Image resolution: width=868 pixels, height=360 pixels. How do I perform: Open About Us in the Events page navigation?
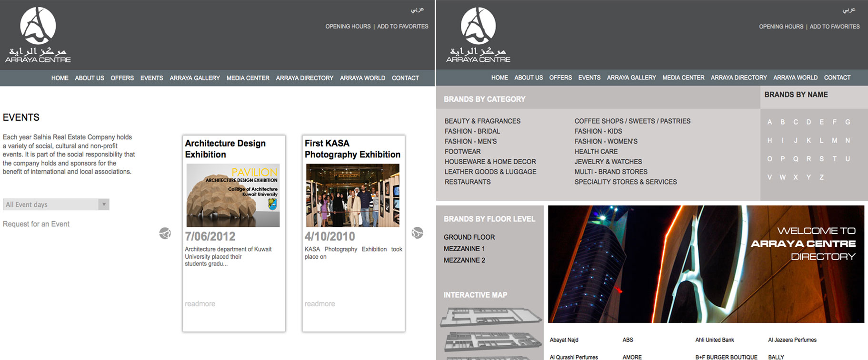point(90,78)
